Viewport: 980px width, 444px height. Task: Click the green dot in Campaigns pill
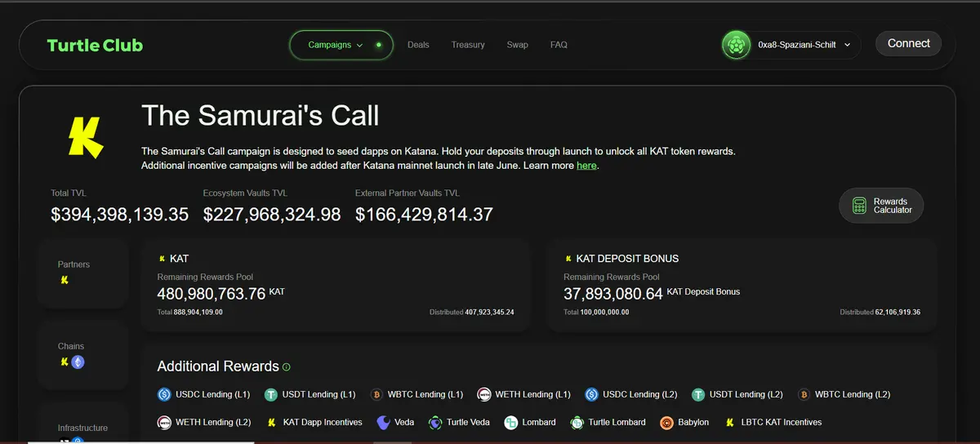379,45
